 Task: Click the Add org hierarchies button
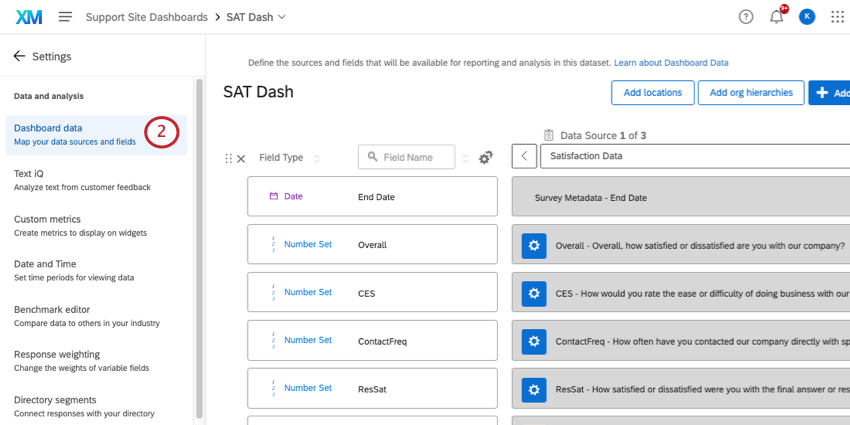(x=750, y=93)
